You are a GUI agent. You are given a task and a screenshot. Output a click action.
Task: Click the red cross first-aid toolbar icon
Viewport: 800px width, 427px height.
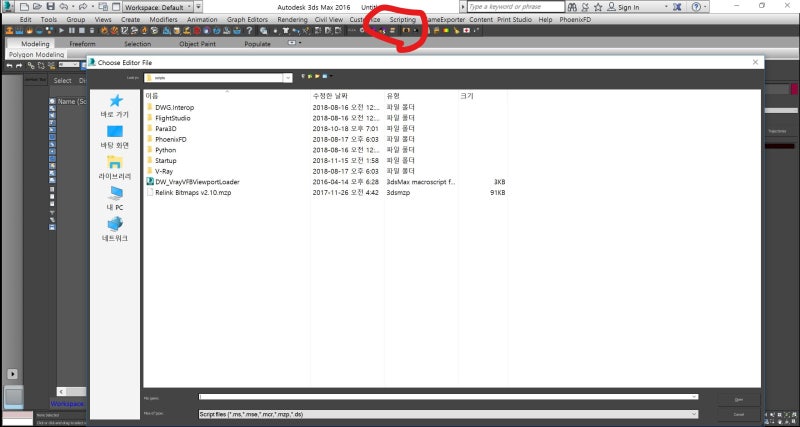466,31
